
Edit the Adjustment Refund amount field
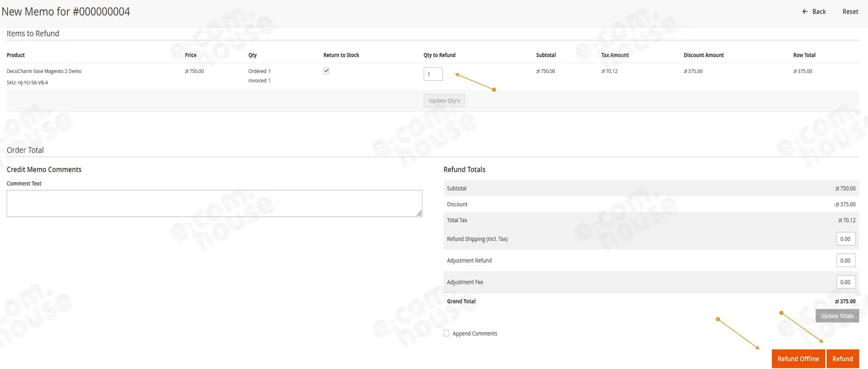(846, 261)
